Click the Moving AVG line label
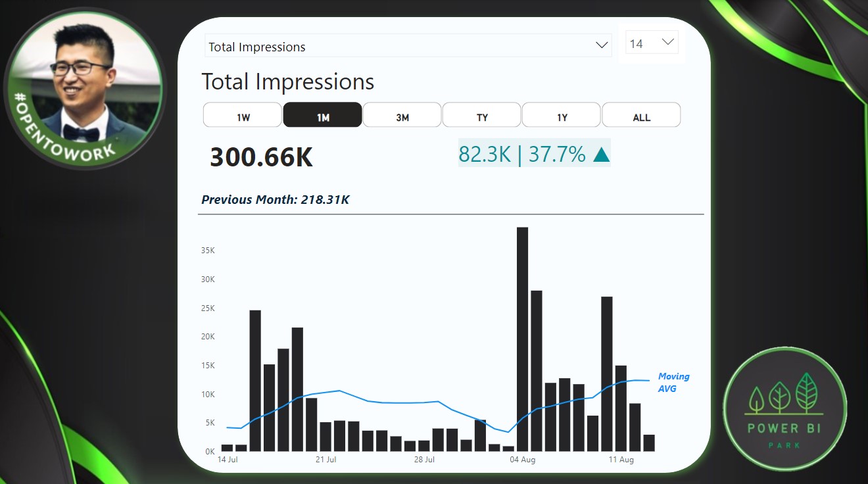This screenshot has height=484, width=868. click(673, 382)
